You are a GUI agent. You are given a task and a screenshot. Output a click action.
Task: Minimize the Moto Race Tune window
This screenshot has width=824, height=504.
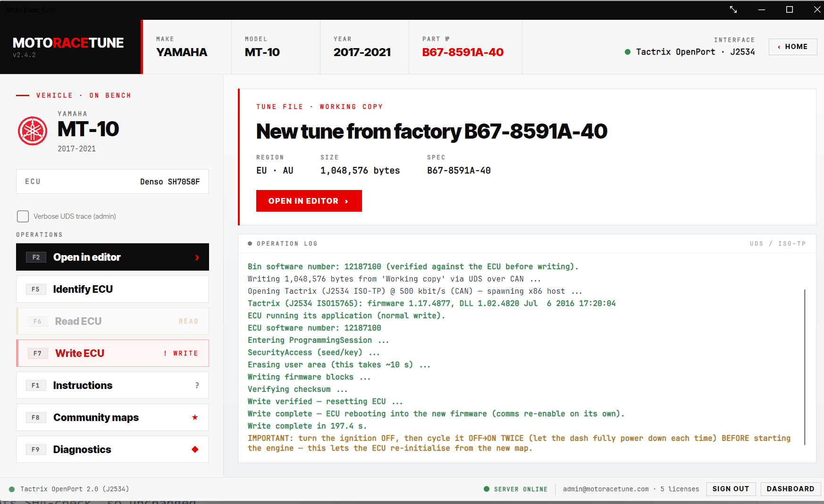point(762,9)
